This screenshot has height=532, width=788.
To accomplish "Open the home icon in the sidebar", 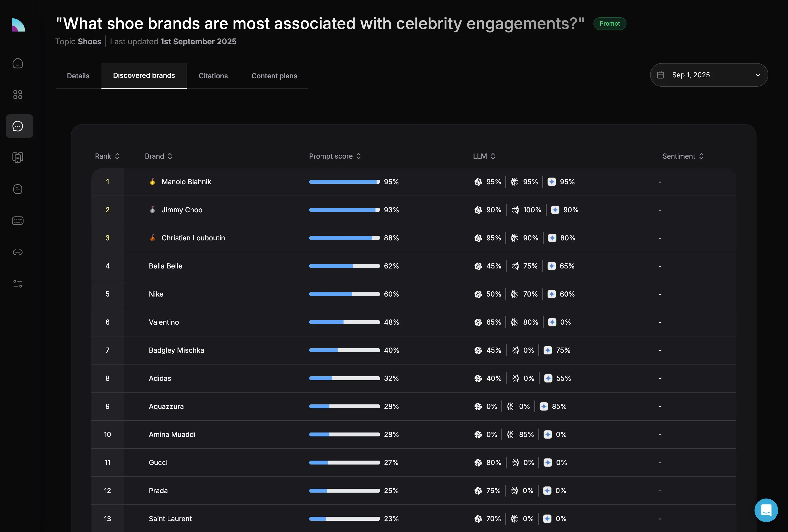I will coord(18,63).
